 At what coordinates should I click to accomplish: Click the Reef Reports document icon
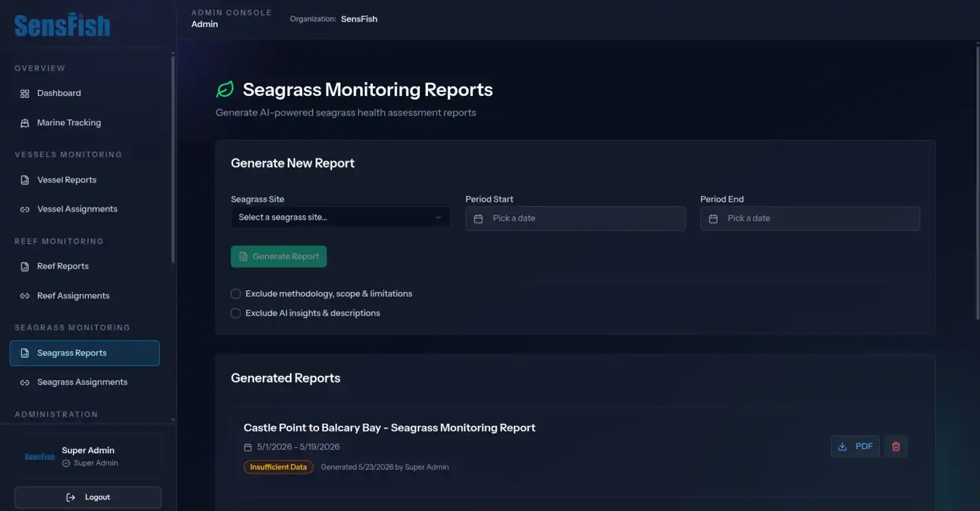point(25,267)
